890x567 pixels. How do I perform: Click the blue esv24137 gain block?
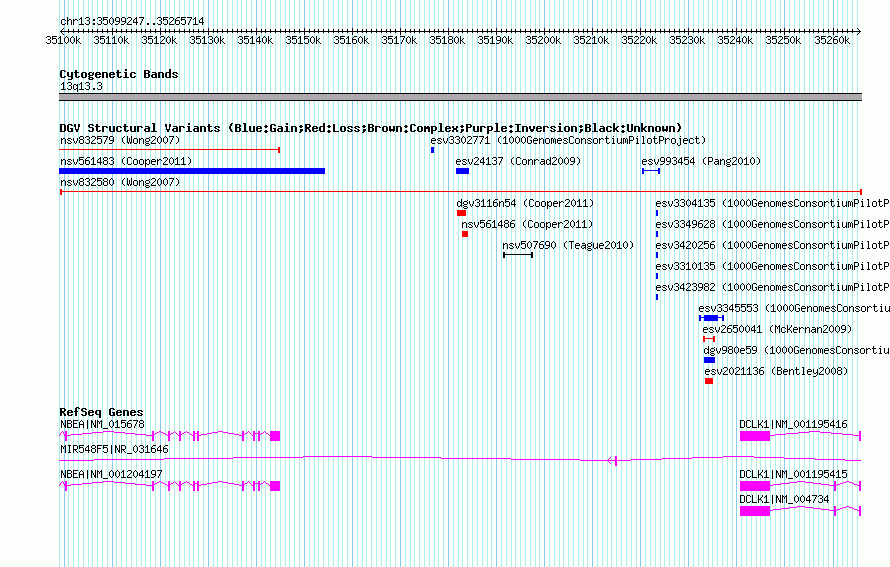[x=463, y=171]
